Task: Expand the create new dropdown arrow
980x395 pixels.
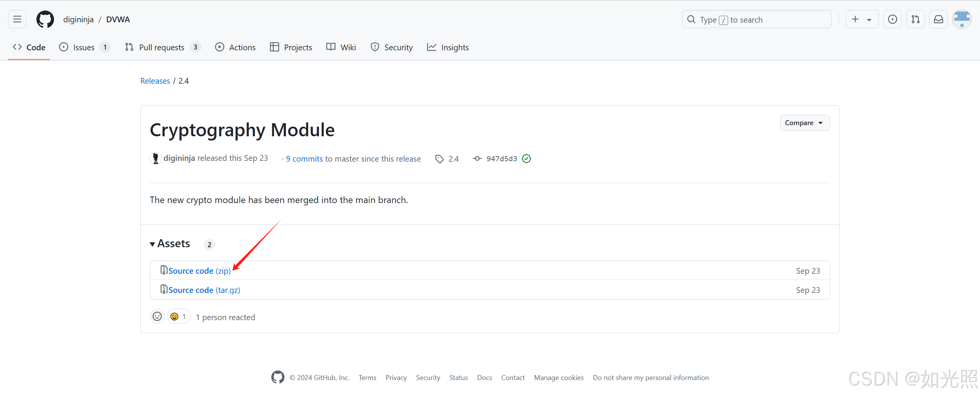Action: [x=869, y=20]
